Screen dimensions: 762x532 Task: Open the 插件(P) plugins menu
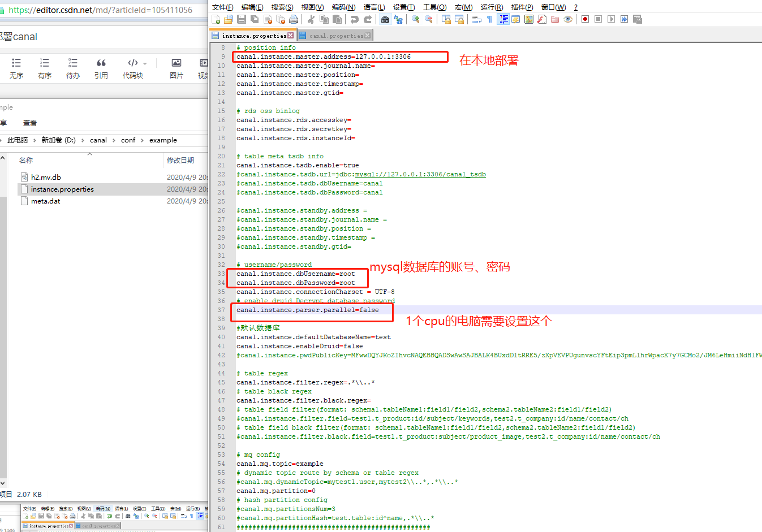(522, 7)
